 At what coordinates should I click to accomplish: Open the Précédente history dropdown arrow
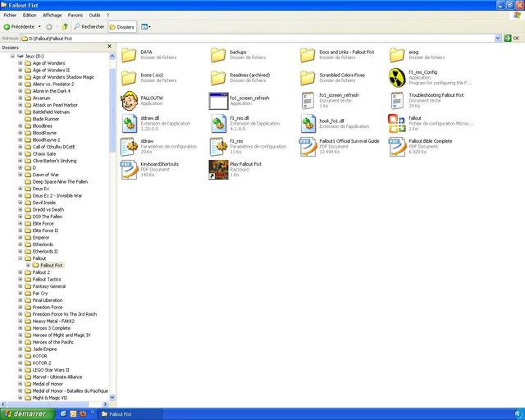tap(39, 27)
